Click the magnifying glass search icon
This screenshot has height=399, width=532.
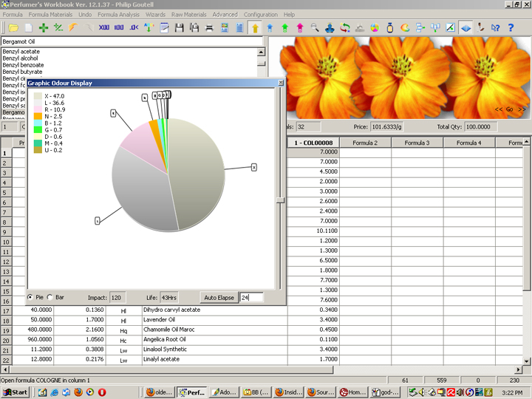coord(315,27)
